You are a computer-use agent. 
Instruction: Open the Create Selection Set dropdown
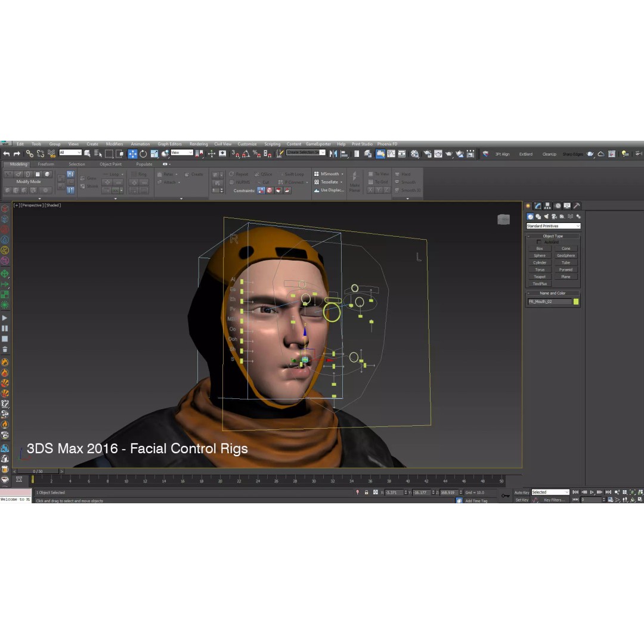[x=306, y=153]
